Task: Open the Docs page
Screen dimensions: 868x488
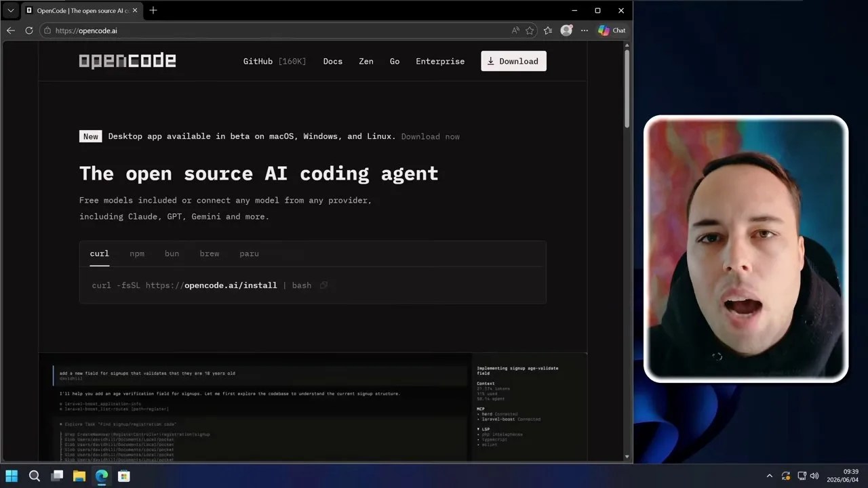Action: coord(332,61)
